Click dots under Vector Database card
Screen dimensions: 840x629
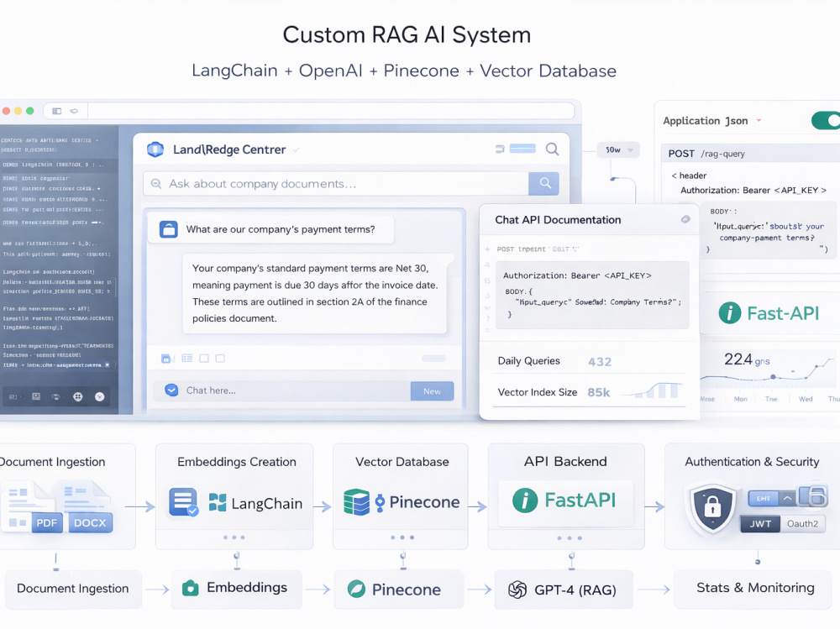[x=402, y=537]
